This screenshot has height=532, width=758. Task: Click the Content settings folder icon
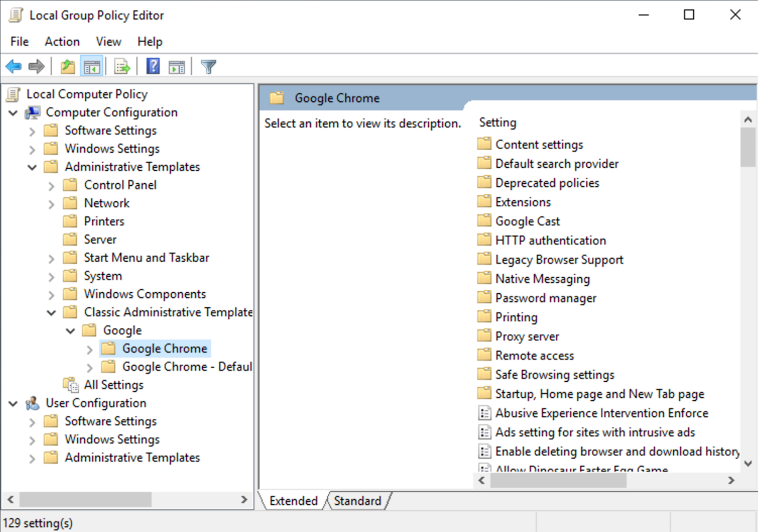coord(484,144)
